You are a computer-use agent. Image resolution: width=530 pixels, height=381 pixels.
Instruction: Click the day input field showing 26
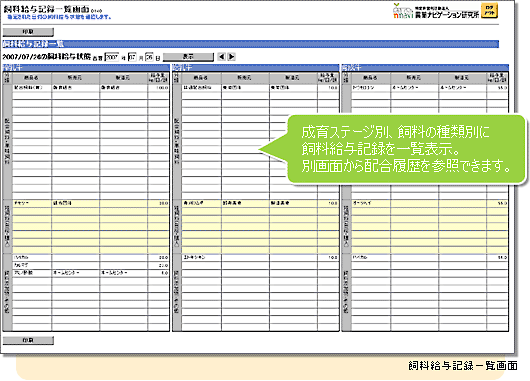click(x=149, y=57)
